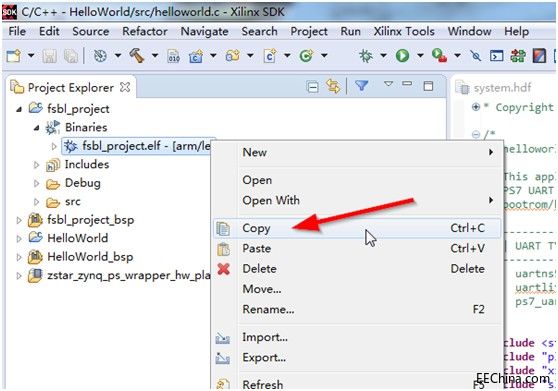Screen dimensions: 558x391
Task: Click the green Run button icon
Action: tap(402, 56)
